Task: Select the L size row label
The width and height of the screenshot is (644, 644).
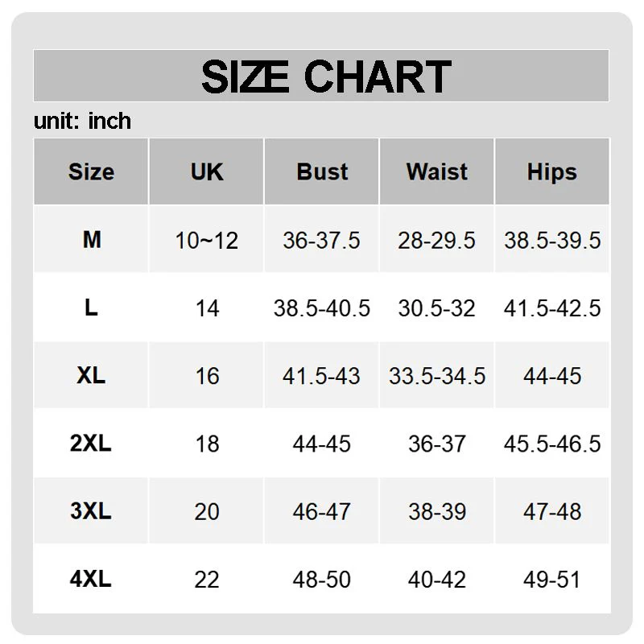Action: 91,308
